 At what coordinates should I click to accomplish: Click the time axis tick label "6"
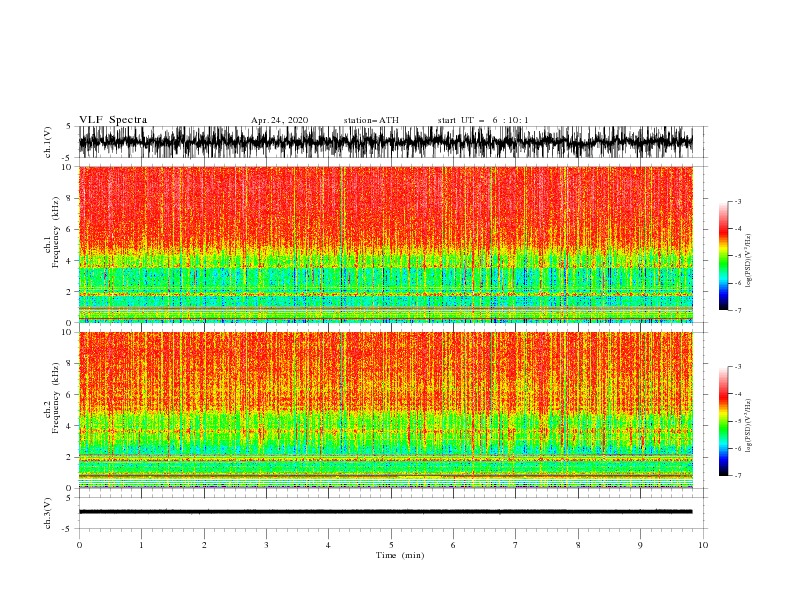[x=453, y=545]
